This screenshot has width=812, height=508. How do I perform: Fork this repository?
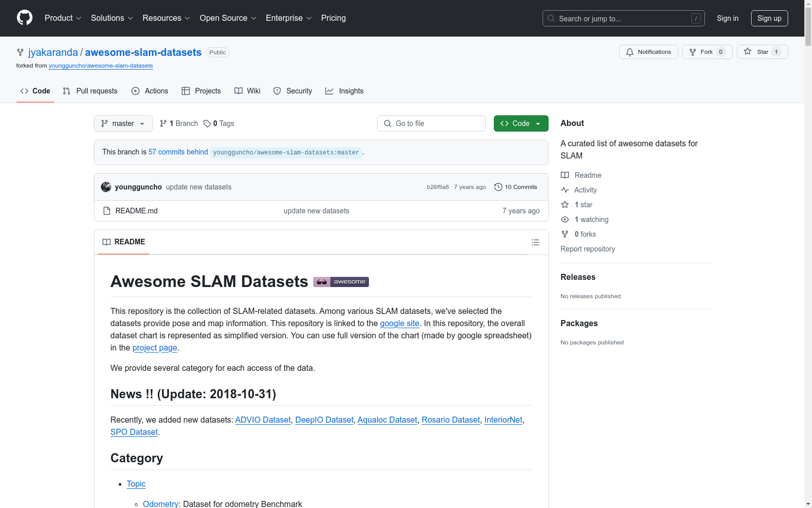click(707, 52)
